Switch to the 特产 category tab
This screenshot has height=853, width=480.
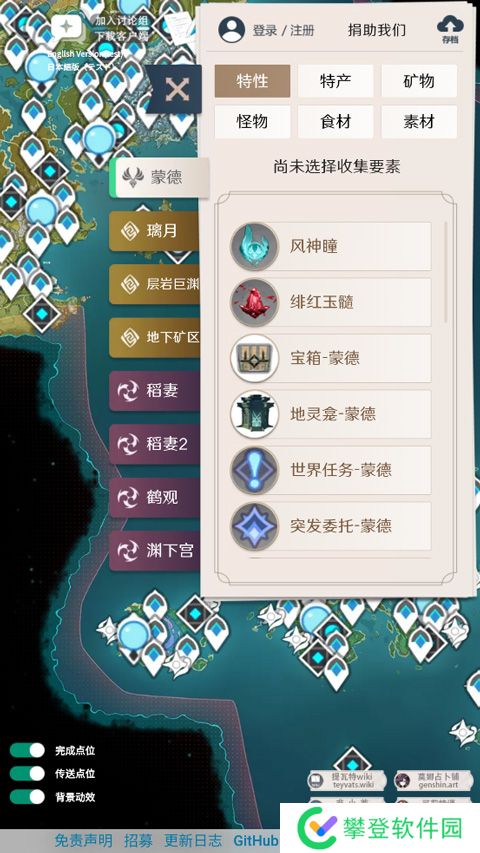[335, 81]
